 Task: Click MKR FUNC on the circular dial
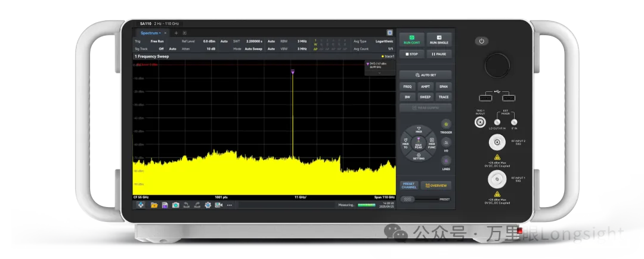pos(432,143)
